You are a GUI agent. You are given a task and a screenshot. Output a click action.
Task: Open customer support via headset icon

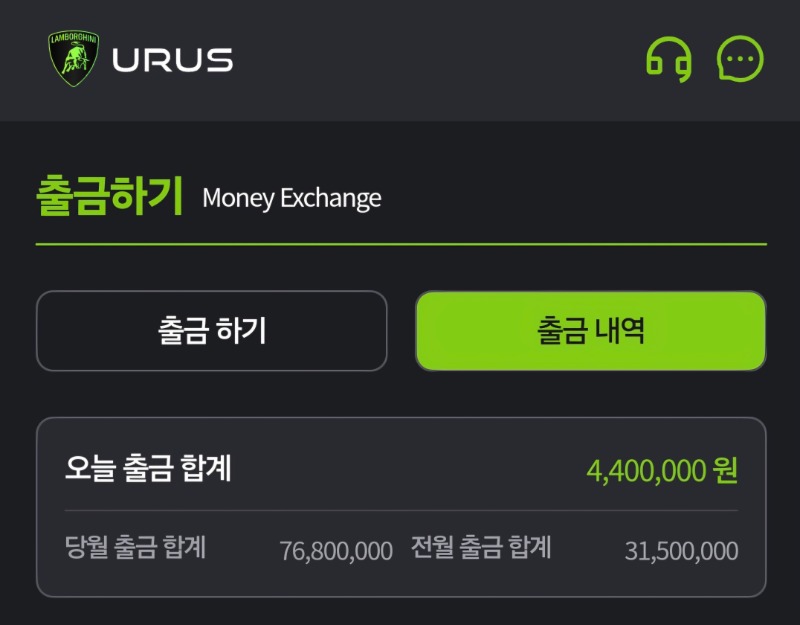669,59
